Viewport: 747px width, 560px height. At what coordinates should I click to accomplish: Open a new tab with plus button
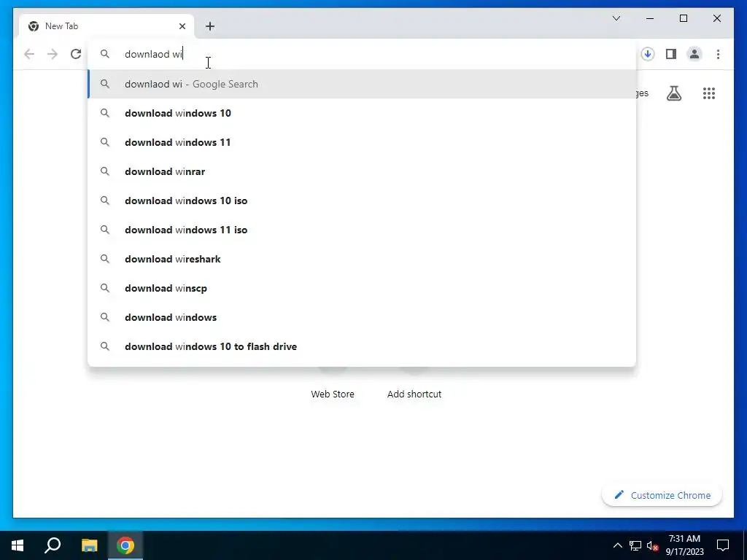pos(210,26)
